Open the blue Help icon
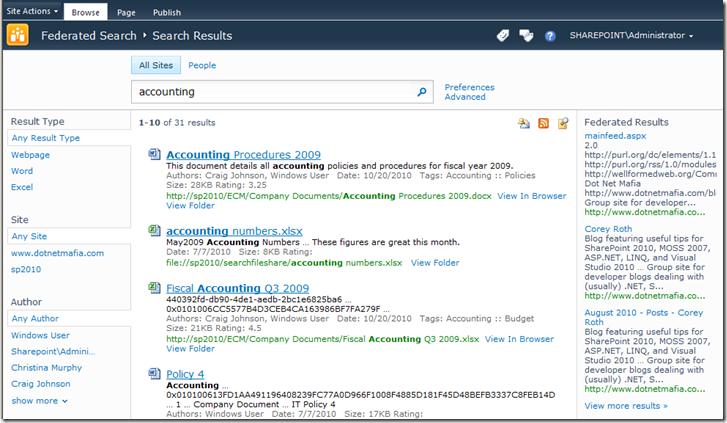 tap(550, 36)
